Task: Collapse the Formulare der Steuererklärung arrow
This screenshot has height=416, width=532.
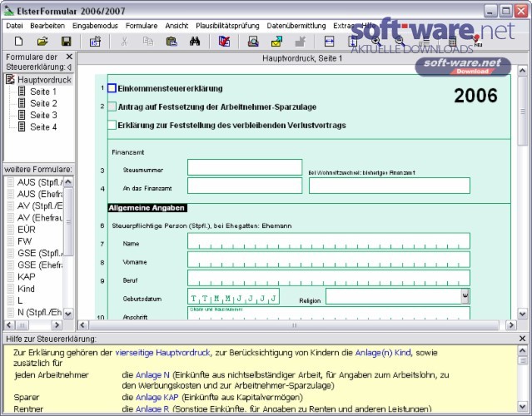Action: pyautogui.click(x=69, y=67)
